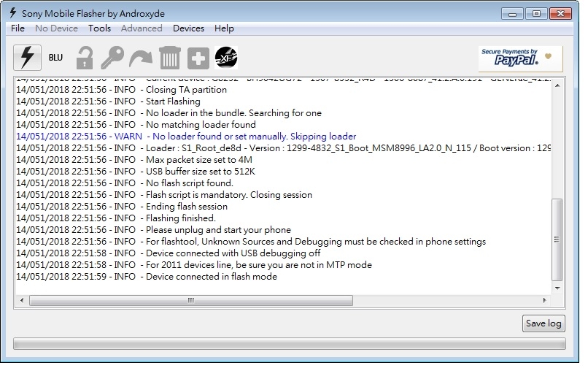Click the log vertical scrollbar up arrow
This screenshot has height=368, width=588.
(557, 86)
